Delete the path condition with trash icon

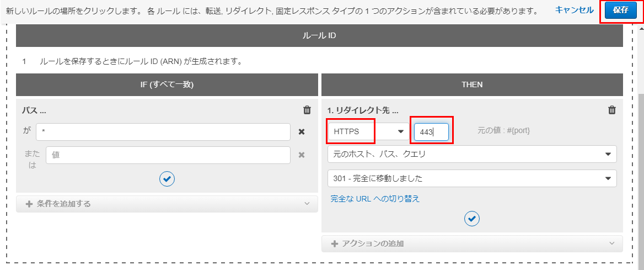[x=307, y=110]
